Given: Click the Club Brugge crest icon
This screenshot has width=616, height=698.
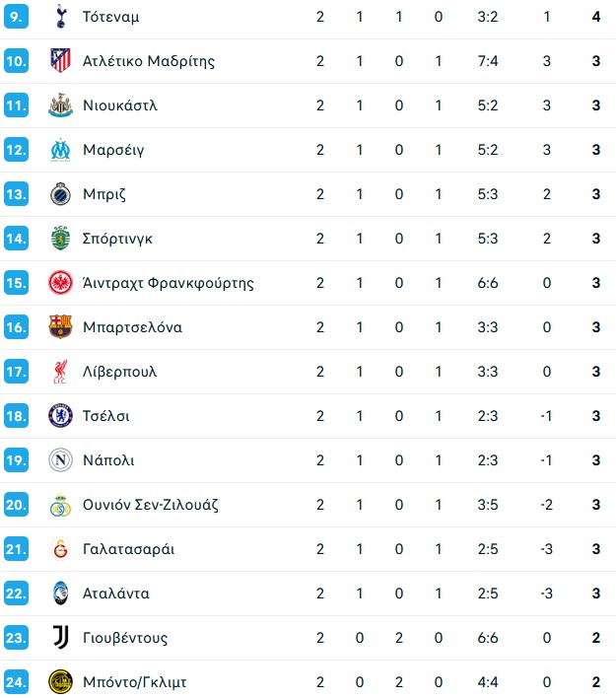Looking at the screenshot, I should point(61,194).
